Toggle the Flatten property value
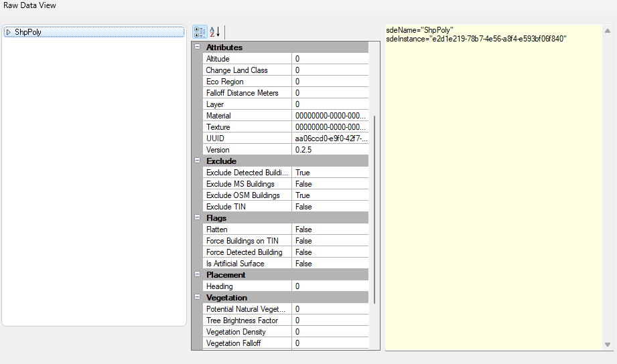Image resolution: width=617 pixels, height=364 pixels. (x=330, y=230)
